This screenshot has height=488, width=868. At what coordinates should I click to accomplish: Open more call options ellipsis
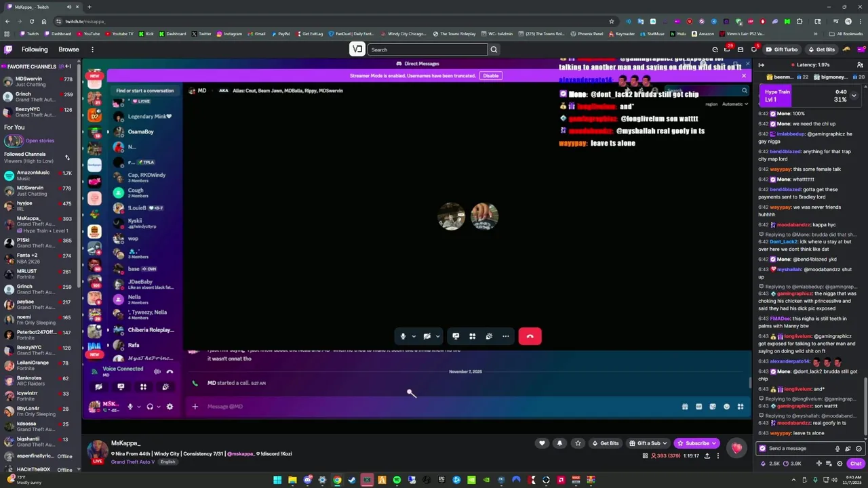pos(505,336)
